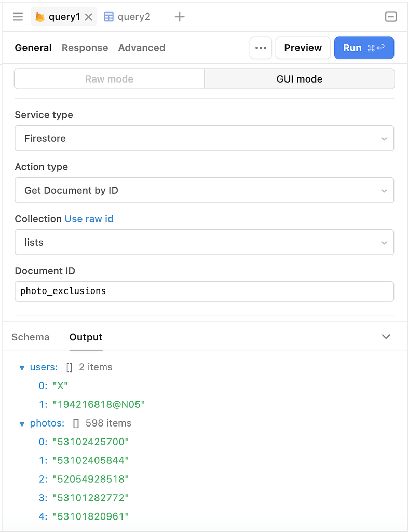Click the Use raw id link
Screen dimensions: 408x532
tap(89, 219)
